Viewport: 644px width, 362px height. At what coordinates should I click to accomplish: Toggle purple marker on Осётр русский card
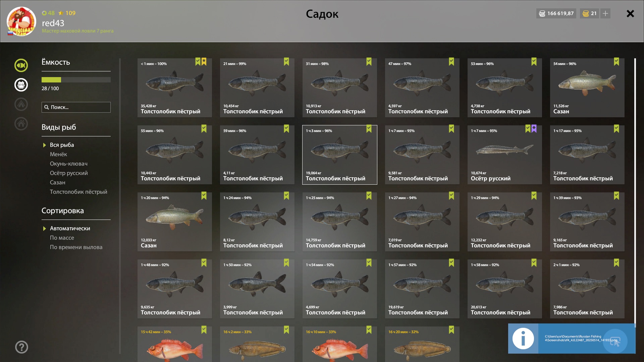(534, 129)
